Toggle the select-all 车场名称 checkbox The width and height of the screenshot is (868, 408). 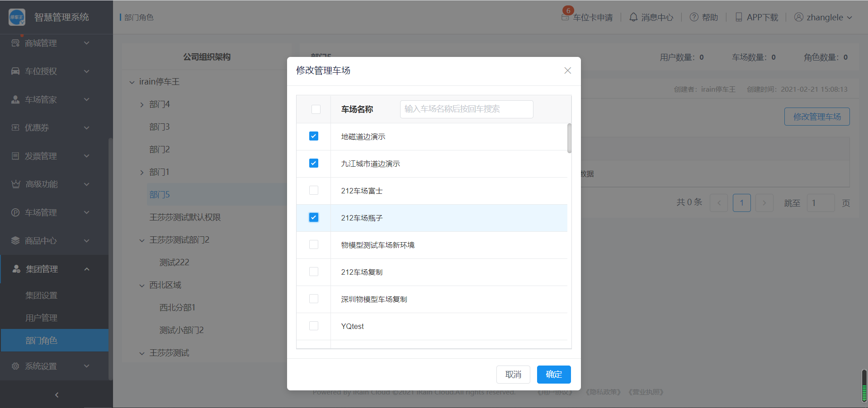pos(316,109)
